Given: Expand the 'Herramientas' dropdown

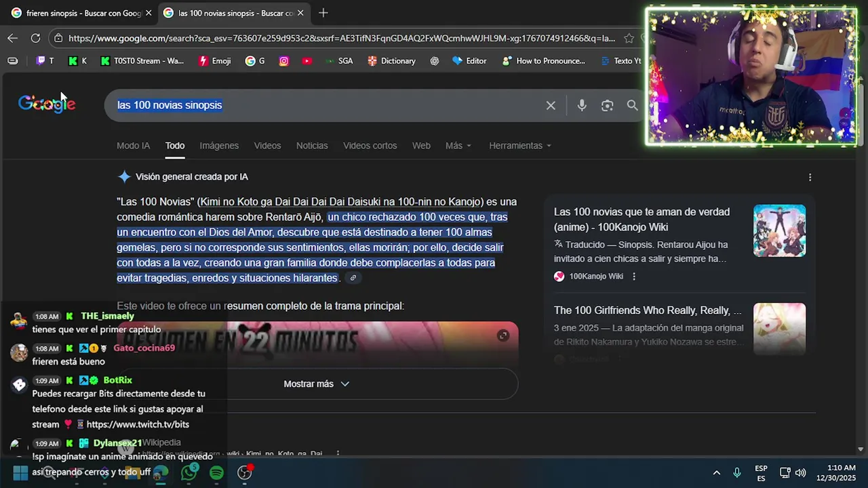Looking at the screenshot, I should click(520, 146).
